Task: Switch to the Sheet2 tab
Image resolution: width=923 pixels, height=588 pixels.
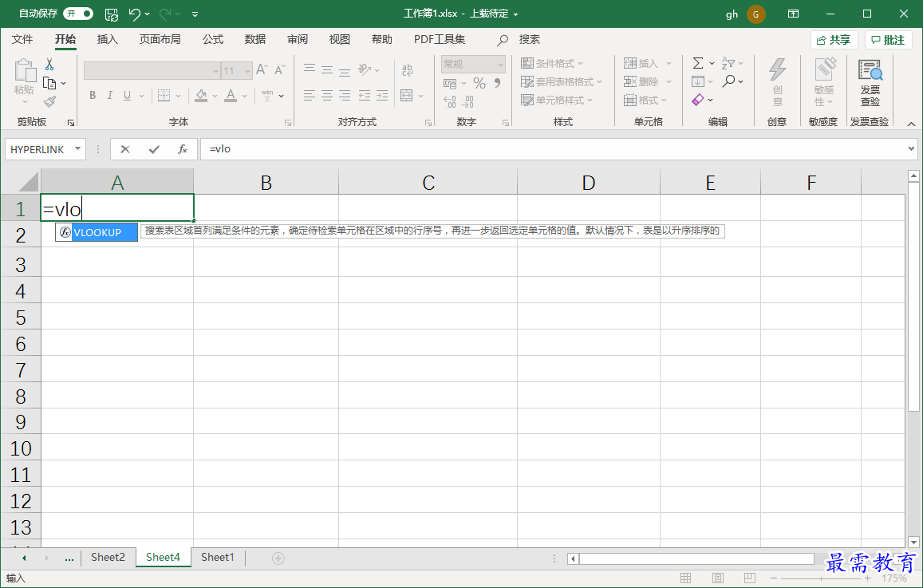Action: pyautogui.click(x=108, y=558)
